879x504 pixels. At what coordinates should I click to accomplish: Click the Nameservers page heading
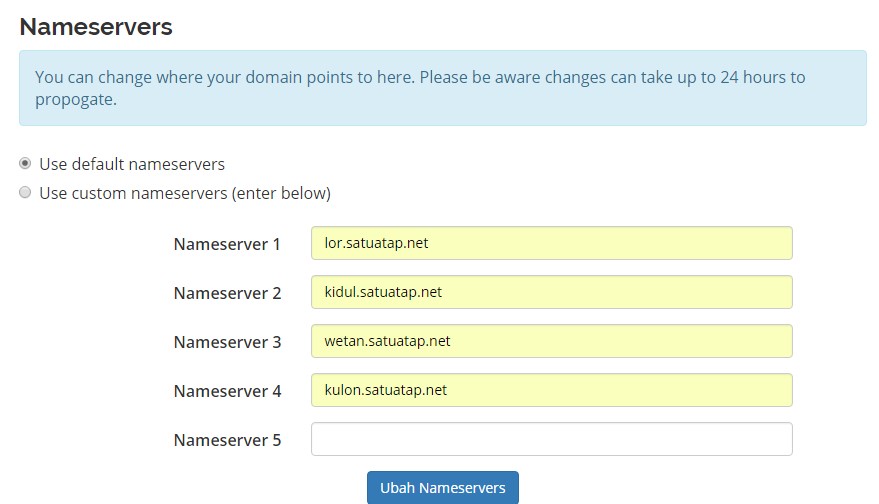click(96, 27)
